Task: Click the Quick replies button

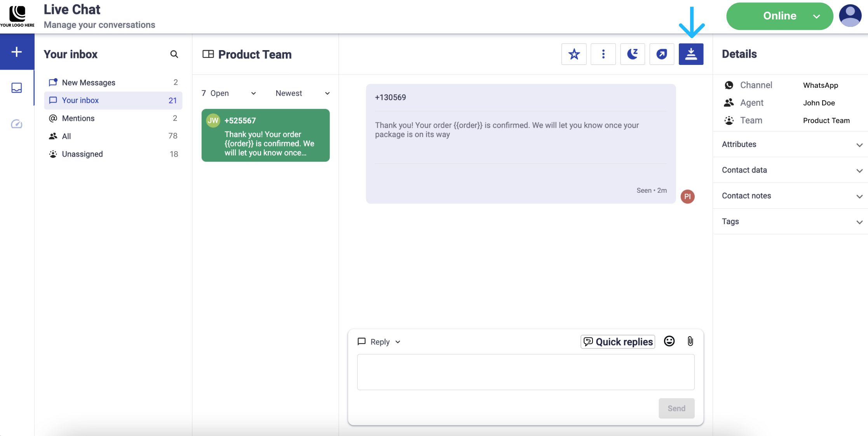Action: click(618, 342)
